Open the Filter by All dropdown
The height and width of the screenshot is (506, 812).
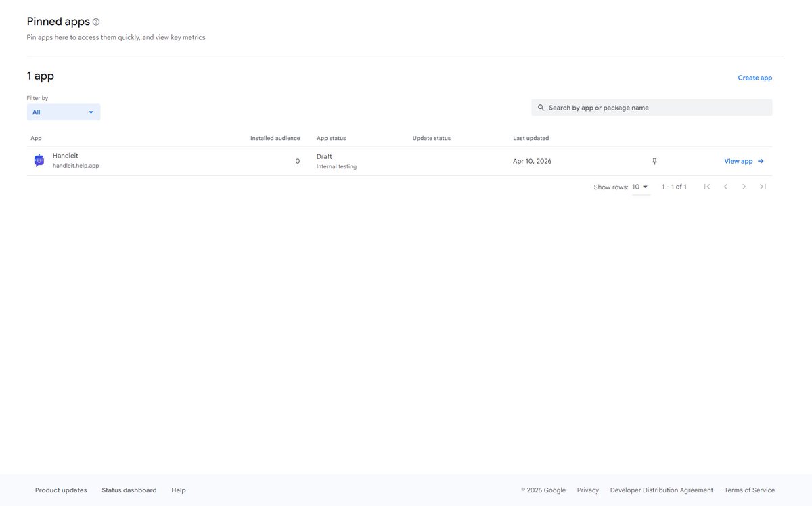pos(64,112)
